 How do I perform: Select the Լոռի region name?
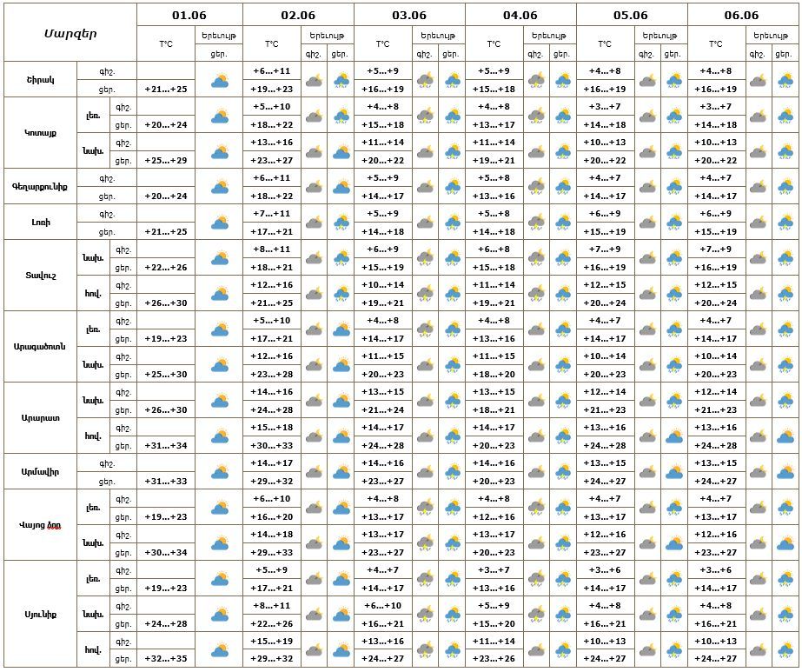coord(41,223)
